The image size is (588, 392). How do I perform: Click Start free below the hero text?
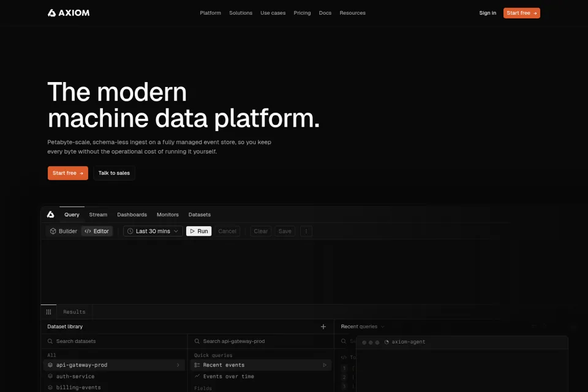pos(68,173)
